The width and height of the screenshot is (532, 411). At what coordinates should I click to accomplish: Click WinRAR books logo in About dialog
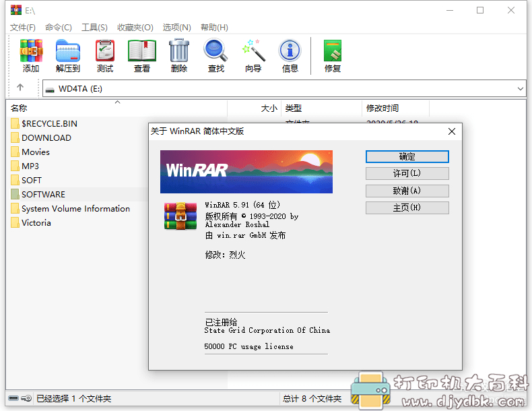[x=180, y=216]
